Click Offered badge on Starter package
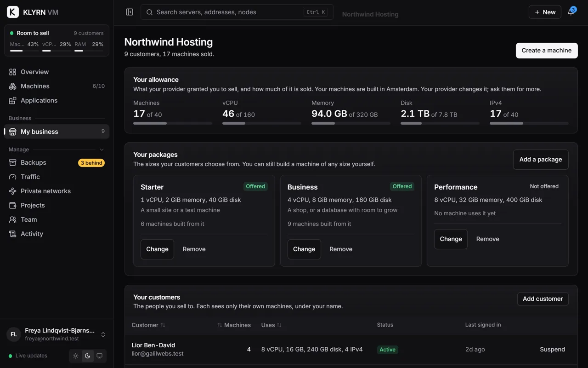The height and width of the screenshot is (368, 588). [x=255, y=186]
